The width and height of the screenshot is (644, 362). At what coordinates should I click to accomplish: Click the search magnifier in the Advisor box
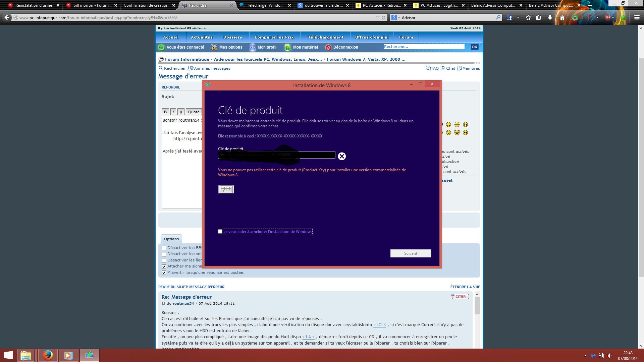point(498,17)
